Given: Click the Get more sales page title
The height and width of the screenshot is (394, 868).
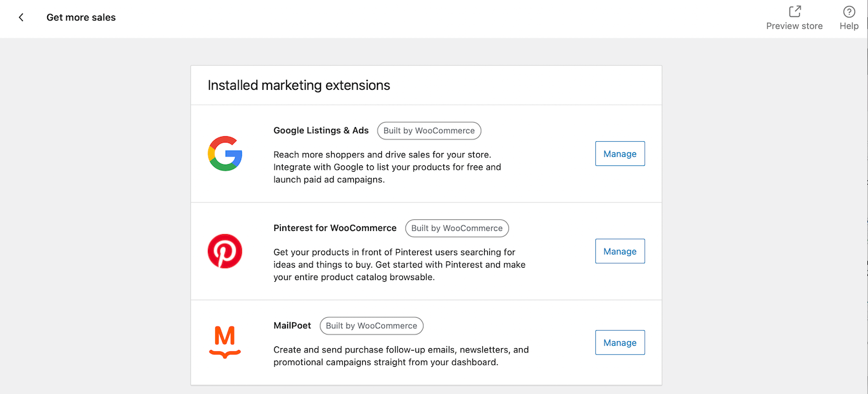Looking at the screenshot, I should click(81, 17).
